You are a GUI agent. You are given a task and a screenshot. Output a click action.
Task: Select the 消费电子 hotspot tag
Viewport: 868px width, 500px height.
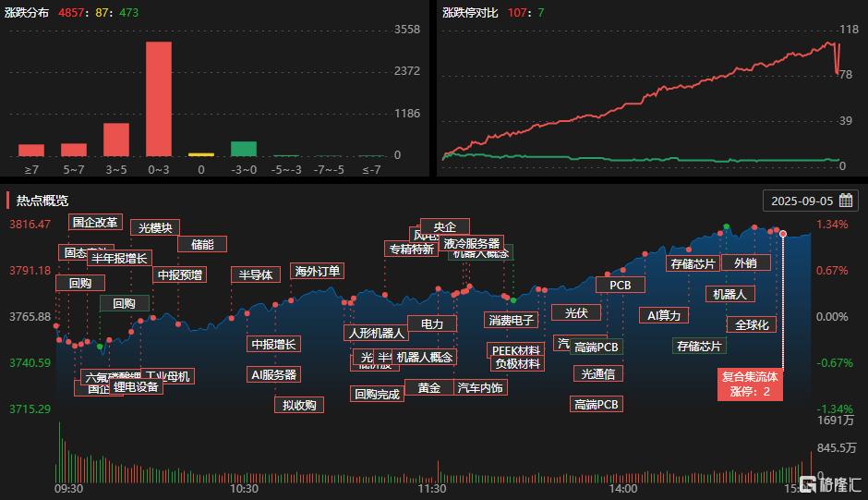(511, 320)
